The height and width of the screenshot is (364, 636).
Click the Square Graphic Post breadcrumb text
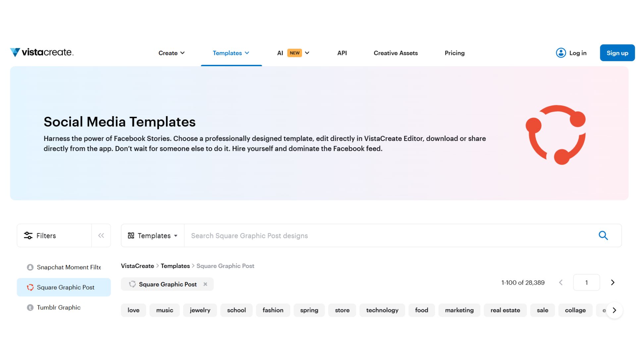tap(225, 266)
